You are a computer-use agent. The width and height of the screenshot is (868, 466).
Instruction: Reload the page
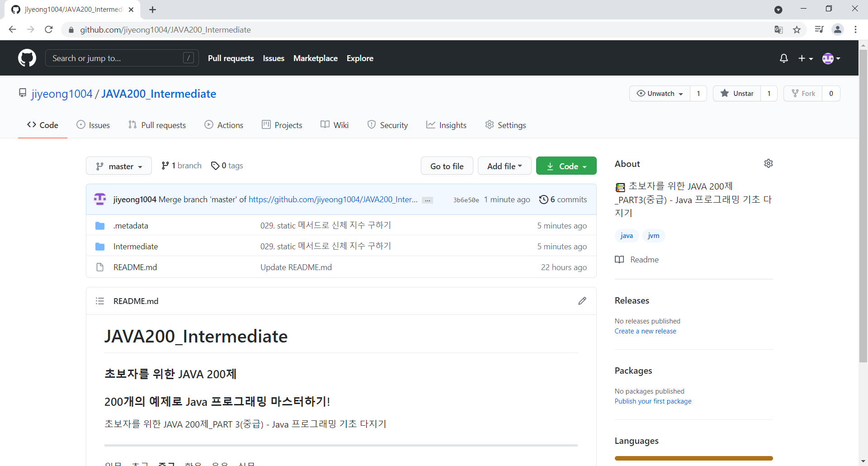(x=49, y=29)
